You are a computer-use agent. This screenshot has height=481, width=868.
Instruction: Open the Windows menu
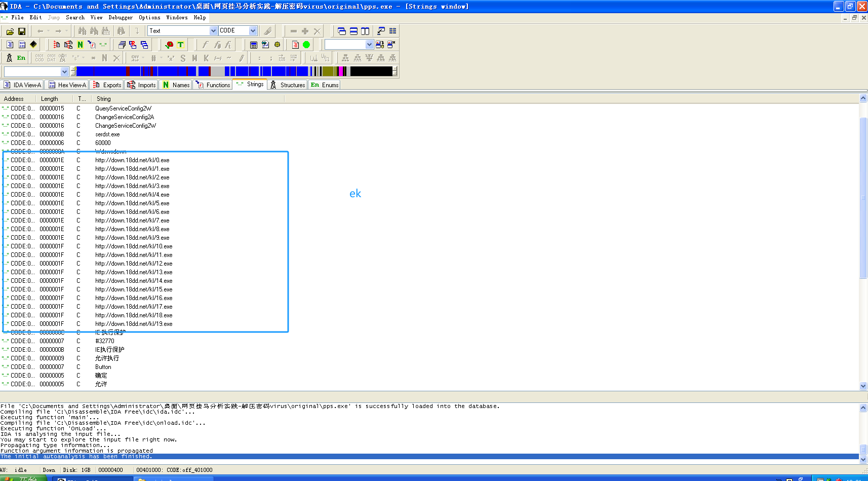pyautogui.click(x=177, y=17)
